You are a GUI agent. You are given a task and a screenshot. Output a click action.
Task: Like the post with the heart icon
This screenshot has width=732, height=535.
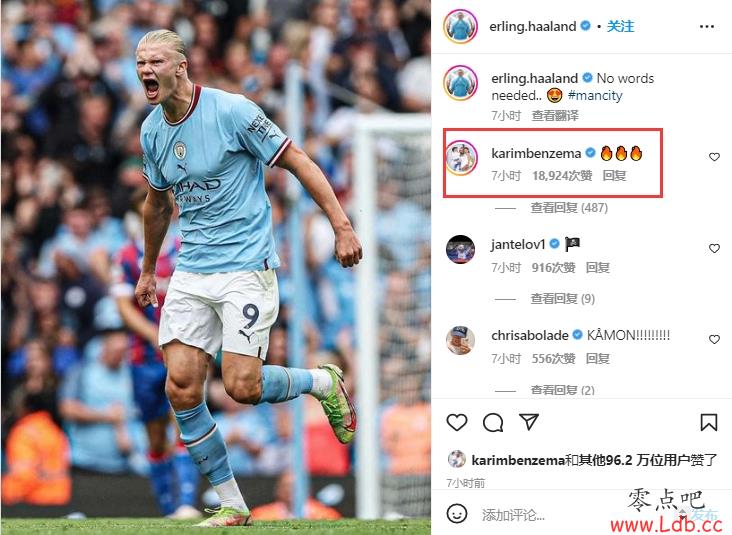(457, 422)
